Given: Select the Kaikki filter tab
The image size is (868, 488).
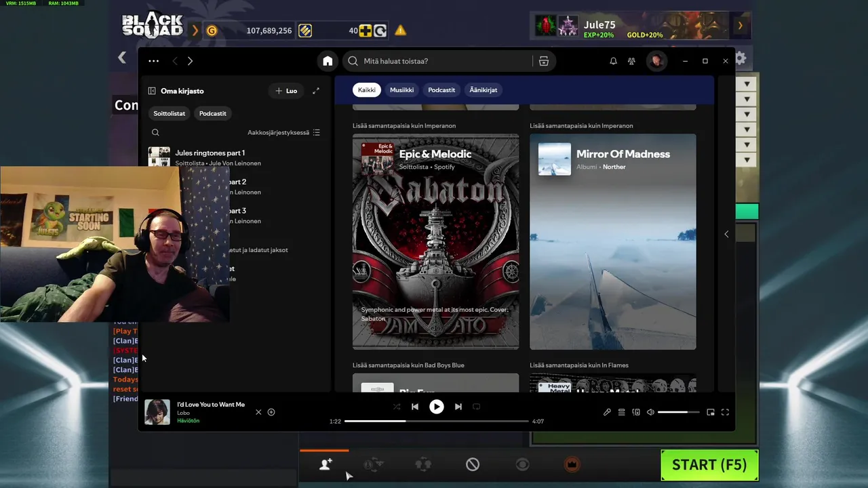Looking at the screenshot, I should click(x=367, y=89).
